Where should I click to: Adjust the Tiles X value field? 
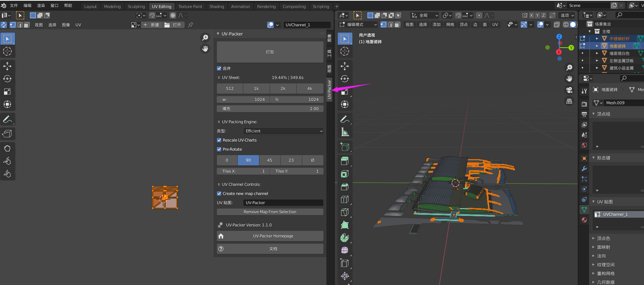coord(243,171)
